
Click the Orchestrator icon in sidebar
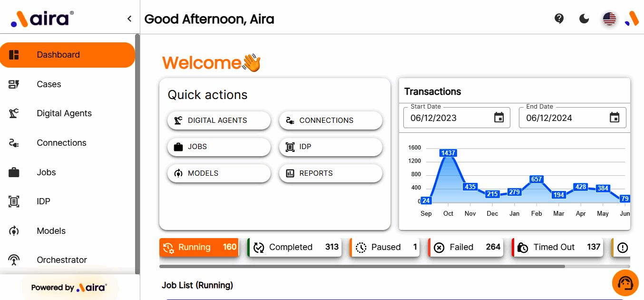click(x=14, y=260)
